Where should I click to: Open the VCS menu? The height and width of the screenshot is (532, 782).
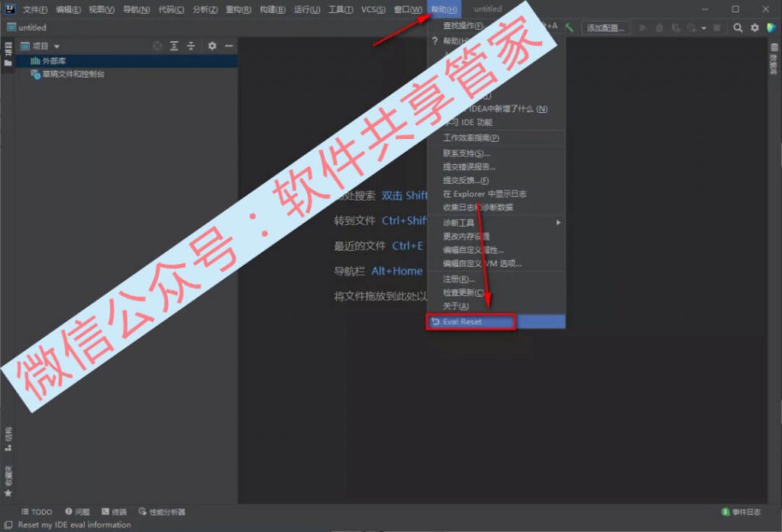coord(373,9)
